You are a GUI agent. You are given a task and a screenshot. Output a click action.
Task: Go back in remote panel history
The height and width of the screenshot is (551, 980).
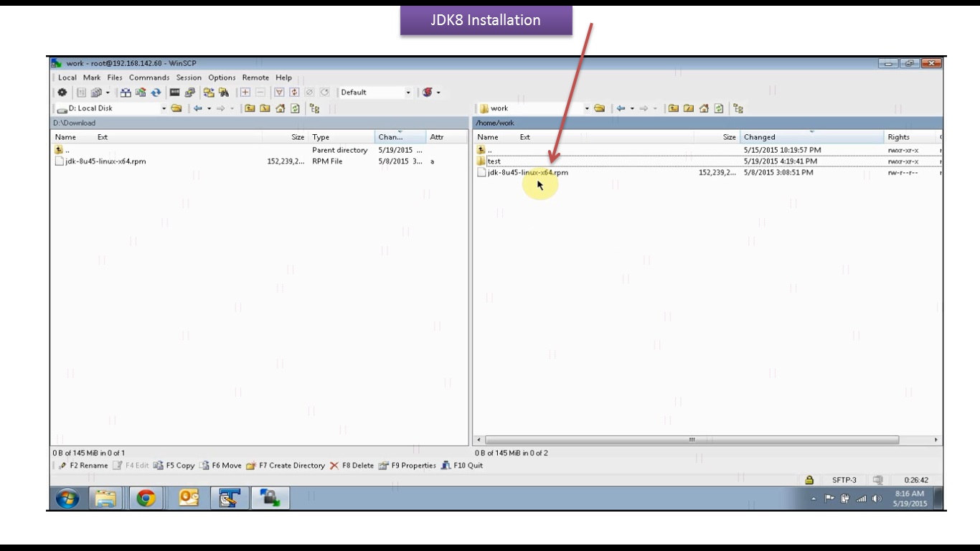point(621,108)
